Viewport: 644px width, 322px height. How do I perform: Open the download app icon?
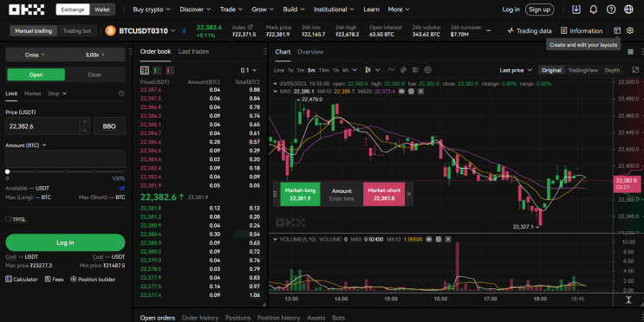pyautogui.click(x=576, y=10)
